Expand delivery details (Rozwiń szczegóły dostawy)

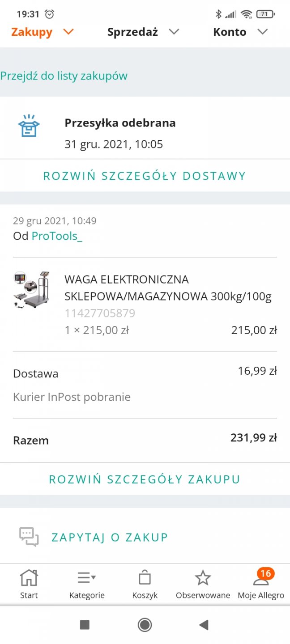[x=145, y=176]
